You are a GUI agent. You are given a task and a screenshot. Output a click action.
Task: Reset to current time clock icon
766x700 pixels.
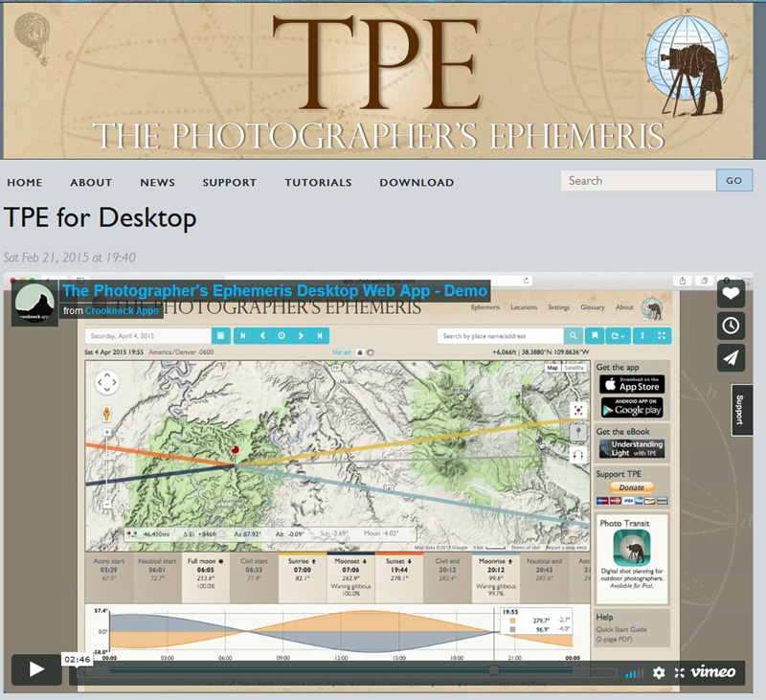282,335
